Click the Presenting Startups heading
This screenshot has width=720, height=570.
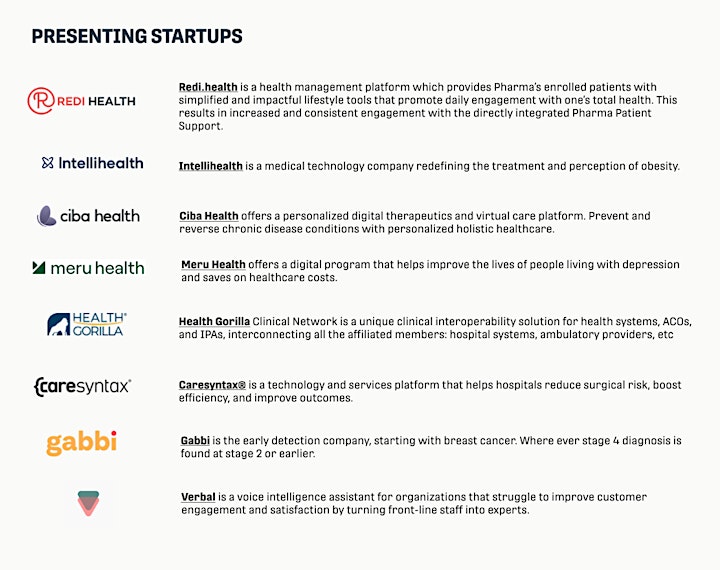click(x=137, y=36)
